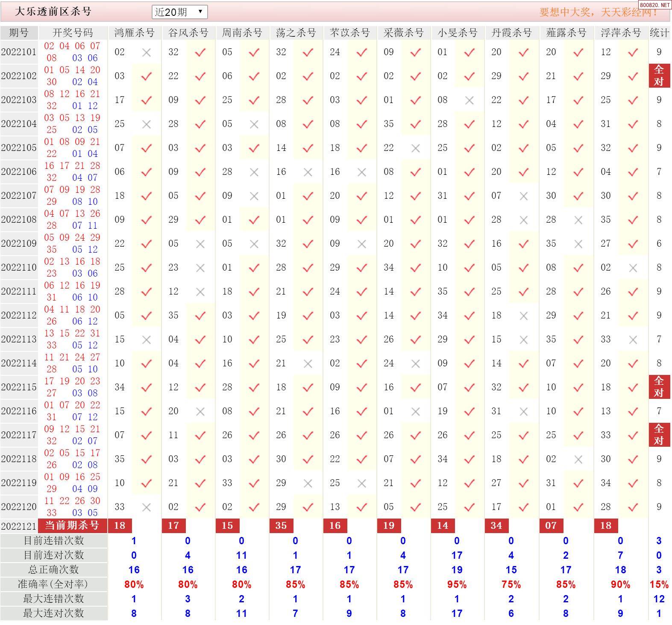
Task: Click the 95% accuracy value for 小旻
Action: (457, 584)
